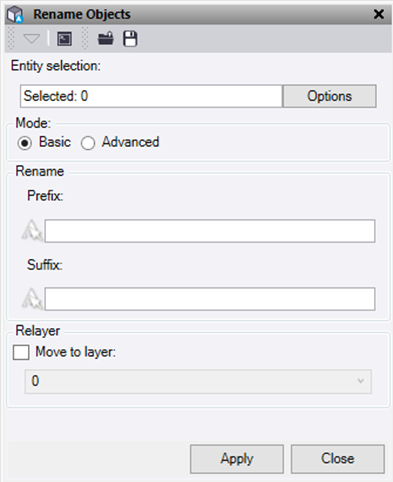Click the Apply button
This screenshot has width=393, height=482.
click(x=237, y=459)
